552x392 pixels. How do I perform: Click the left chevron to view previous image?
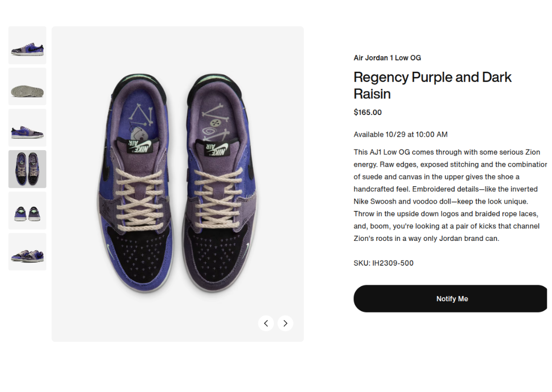pos(266,323)
